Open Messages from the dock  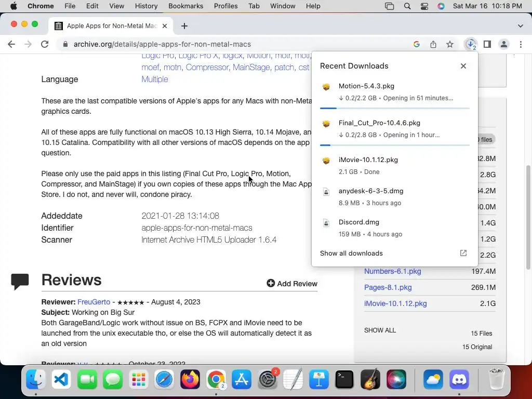(x=113, y=379)
